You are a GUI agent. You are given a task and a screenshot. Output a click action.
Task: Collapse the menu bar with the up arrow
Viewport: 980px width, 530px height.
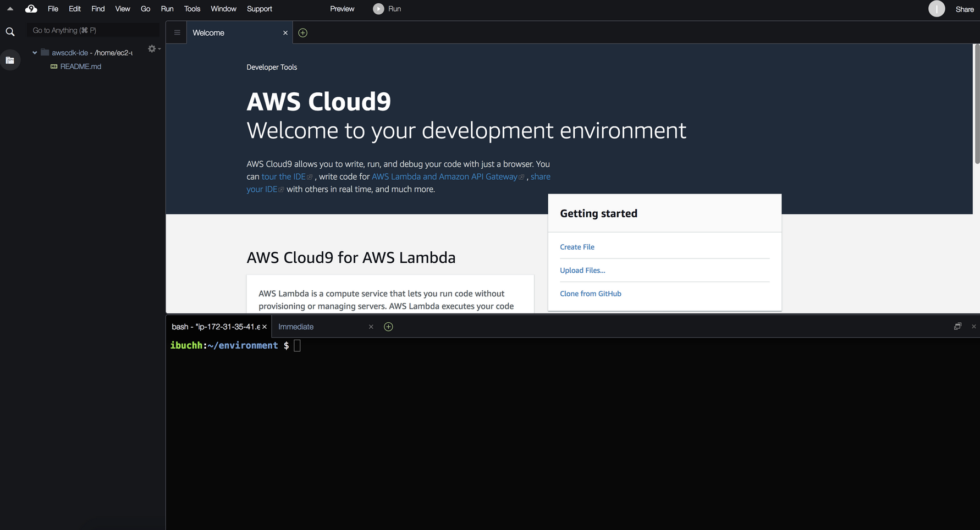(x=10, y=9)
